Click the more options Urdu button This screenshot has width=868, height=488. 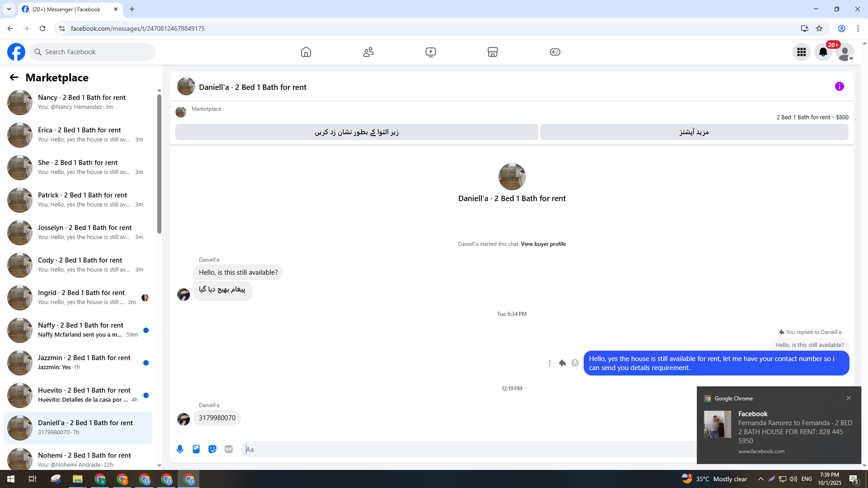(x=694, y=132)
